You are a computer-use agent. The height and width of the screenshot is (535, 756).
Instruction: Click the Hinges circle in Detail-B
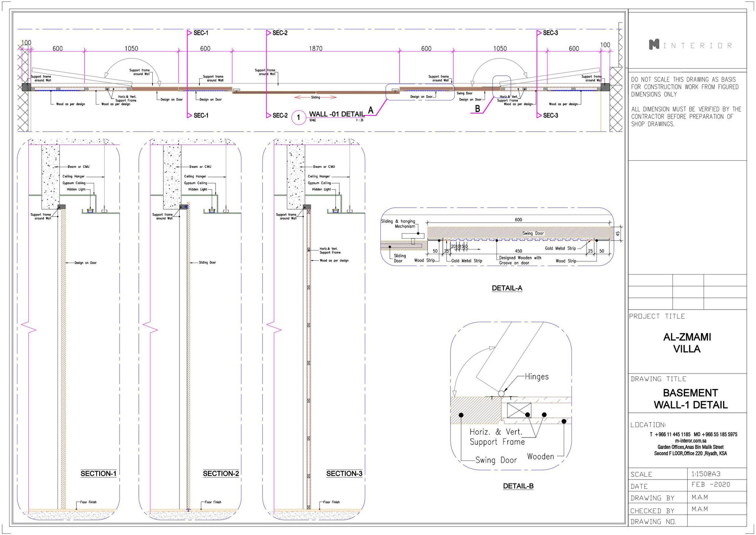[x=501, y=393]
